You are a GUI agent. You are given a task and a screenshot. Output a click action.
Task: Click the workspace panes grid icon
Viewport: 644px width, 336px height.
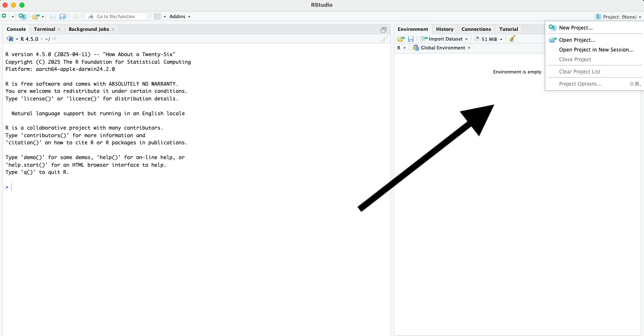click(x=157, y=16)
